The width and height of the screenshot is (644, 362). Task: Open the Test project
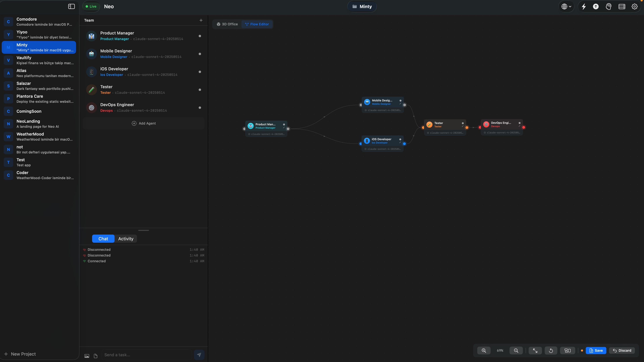(39, 162)
